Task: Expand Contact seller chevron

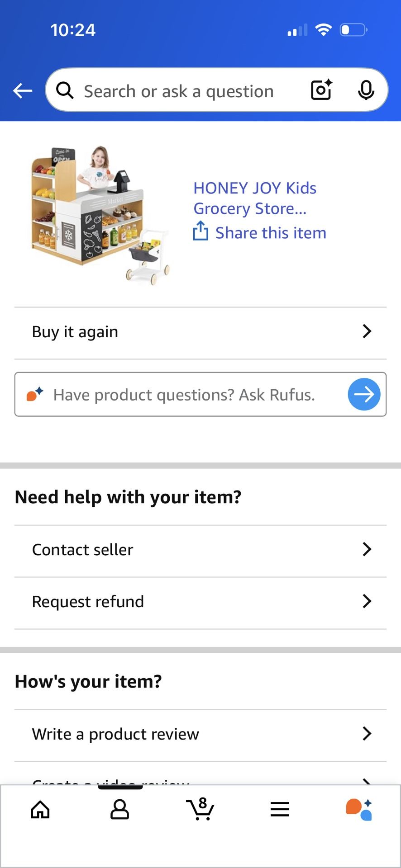Action: tap(367, 549)
